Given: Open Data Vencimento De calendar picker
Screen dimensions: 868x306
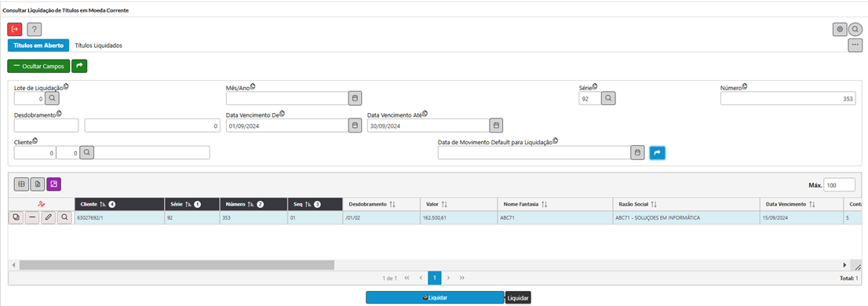Looking at the screenshot, I should (x=356, y=126).
